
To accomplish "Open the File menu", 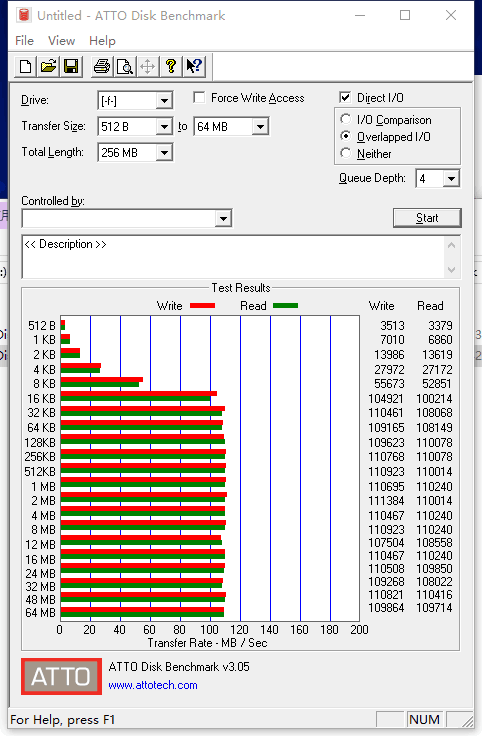I will pyautogui.click(x=24, y=41).
